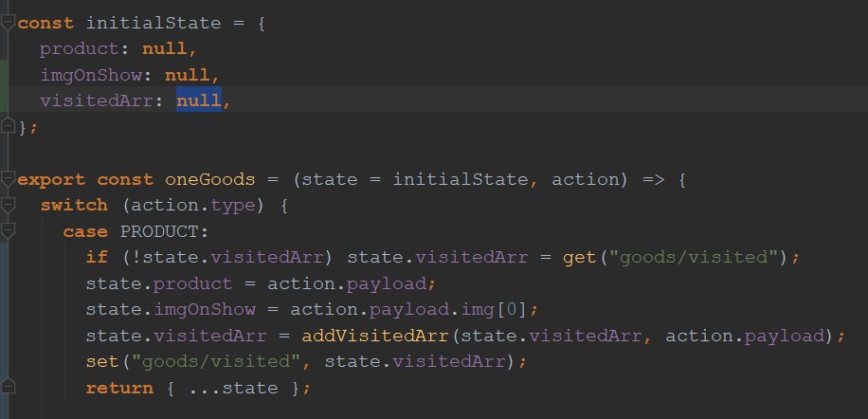868x419 pixels.
Task: Place cursor on initialState in const declaration
Action: click(154, 24)
